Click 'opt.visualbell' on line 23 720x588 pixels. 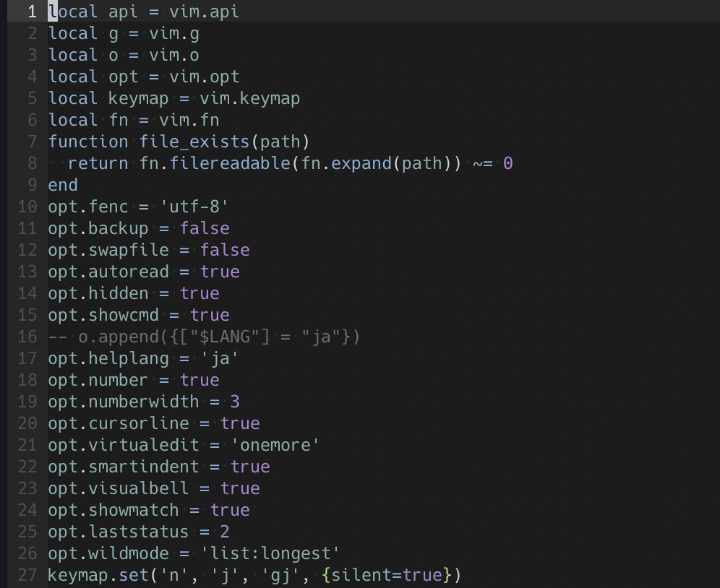(119, 488)
